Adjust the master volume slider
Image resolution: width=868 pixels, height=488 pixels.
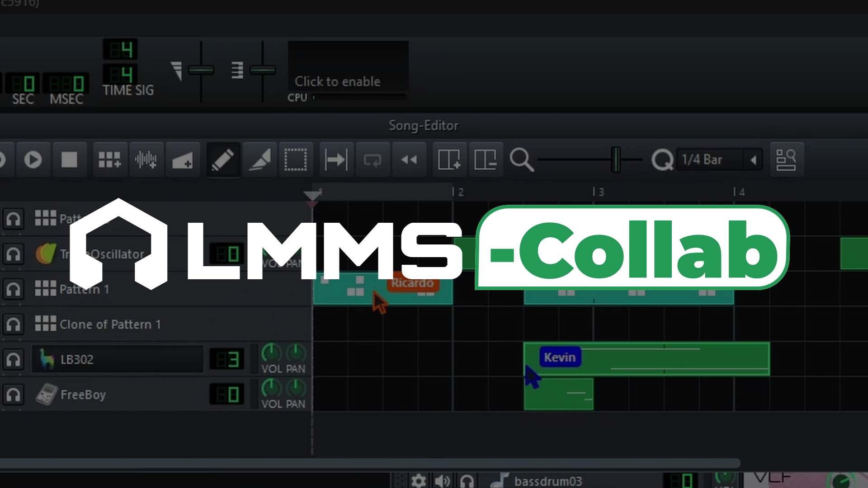click(x=201, y=70)
